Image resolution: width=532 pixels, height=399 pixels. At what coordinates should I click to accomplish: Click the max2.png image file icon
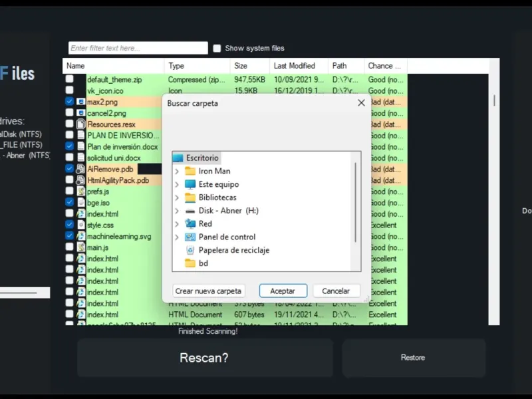pos(80,102)
